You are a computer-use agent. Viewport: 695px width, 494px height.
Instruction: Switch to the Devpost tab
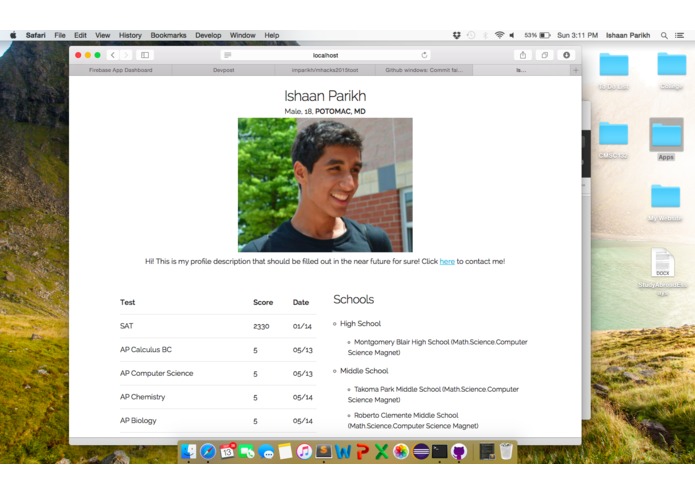tap(223, 70)
